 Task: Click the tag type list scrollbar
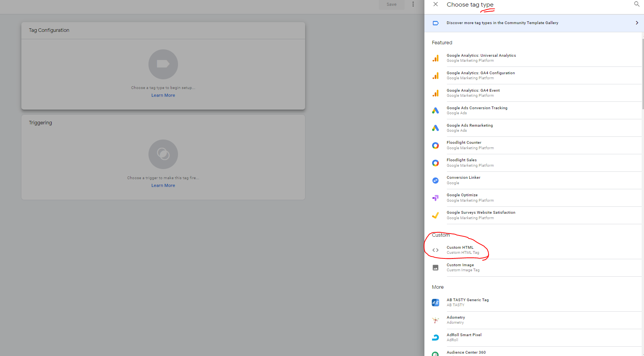pyautogui.click(x=643, y=74)
